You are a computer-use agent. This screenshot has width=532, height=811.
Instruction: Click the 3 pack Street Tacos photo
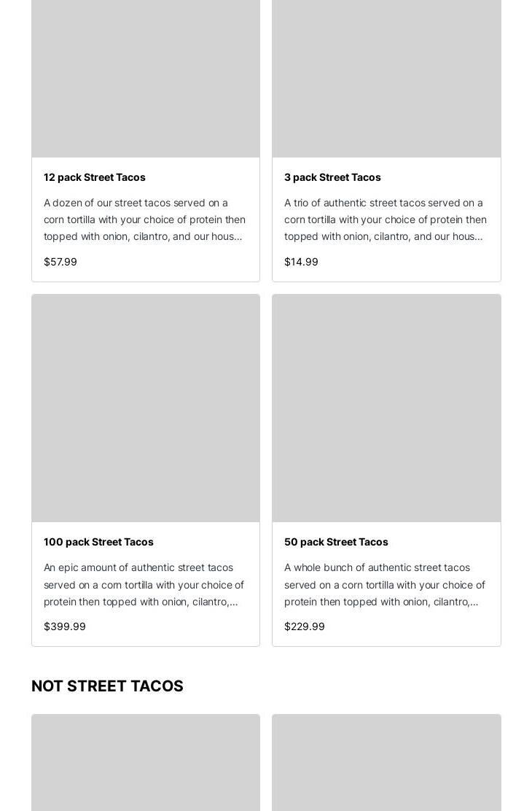pyautogui.click(x=386, y=79)
